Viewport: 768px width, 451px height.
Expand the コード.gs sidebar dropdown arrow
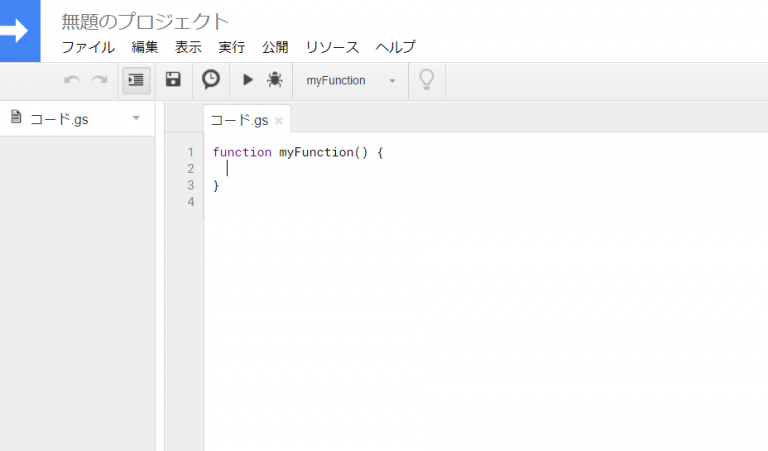(136, 118)
